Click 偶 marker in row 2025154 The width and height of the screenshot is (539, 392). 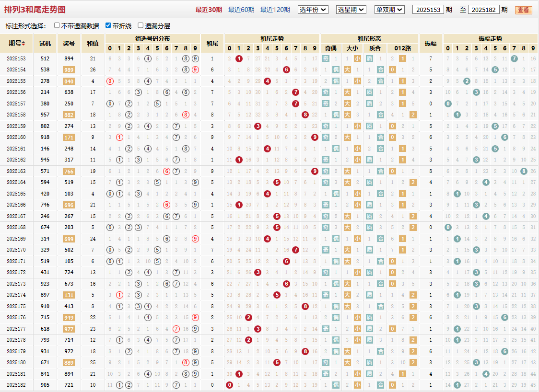(x=336, y=70)
